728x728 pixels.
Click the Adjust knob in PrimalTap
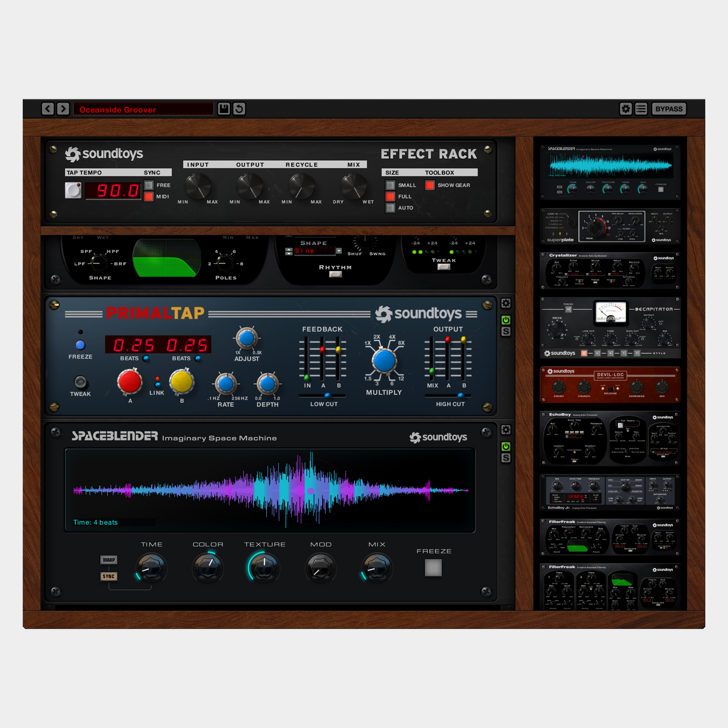pyautogui.click(x=247, y=339)
